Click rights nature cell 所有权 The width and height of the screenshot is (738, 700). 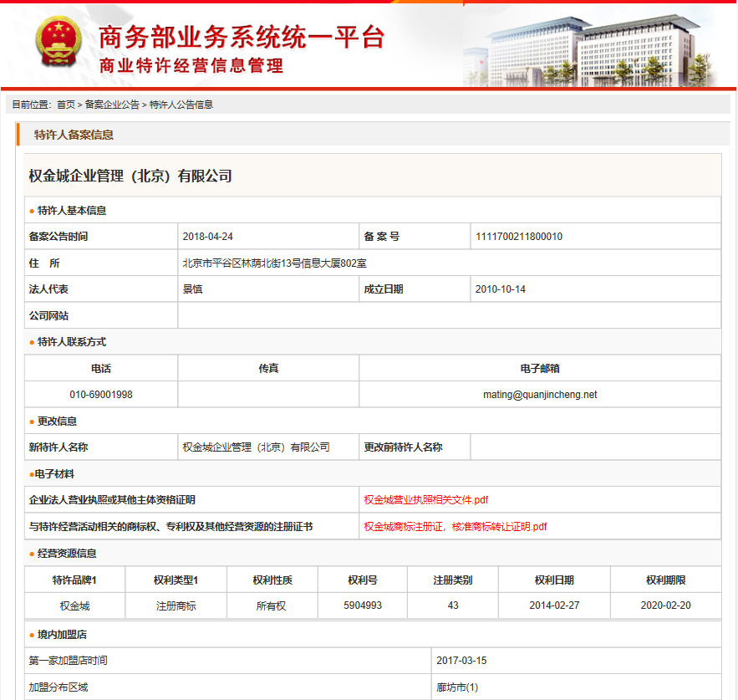[x=271, y=605]
